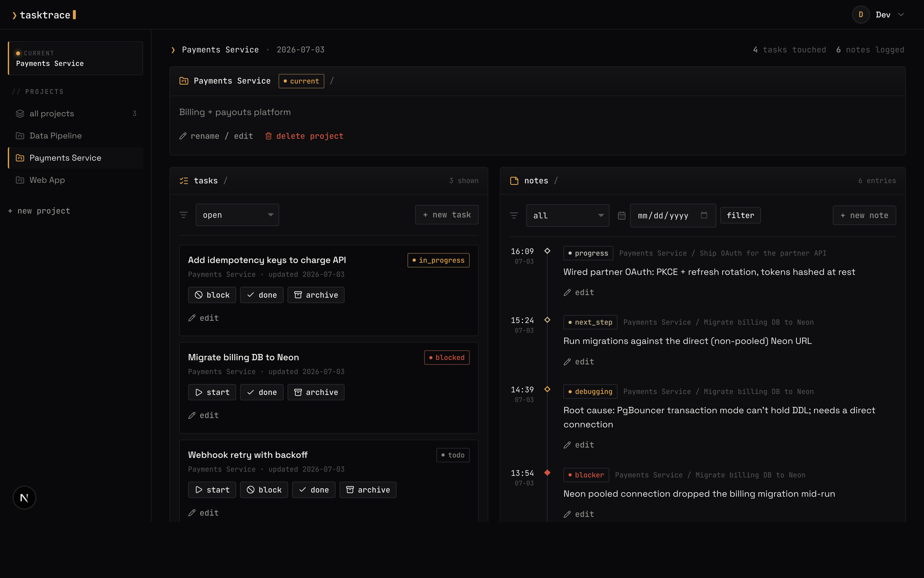Click the tasks checklist icon

184,180
